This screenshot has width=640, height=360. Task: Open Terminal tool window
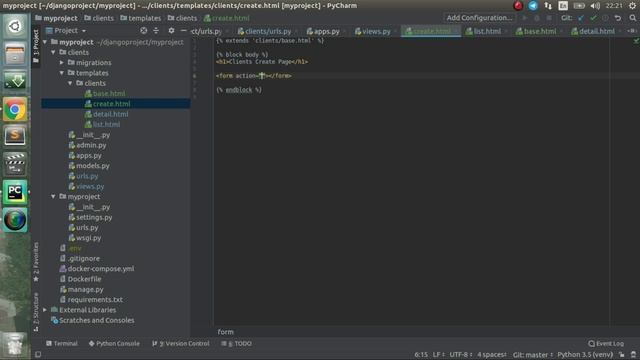(x=62, y=344)
